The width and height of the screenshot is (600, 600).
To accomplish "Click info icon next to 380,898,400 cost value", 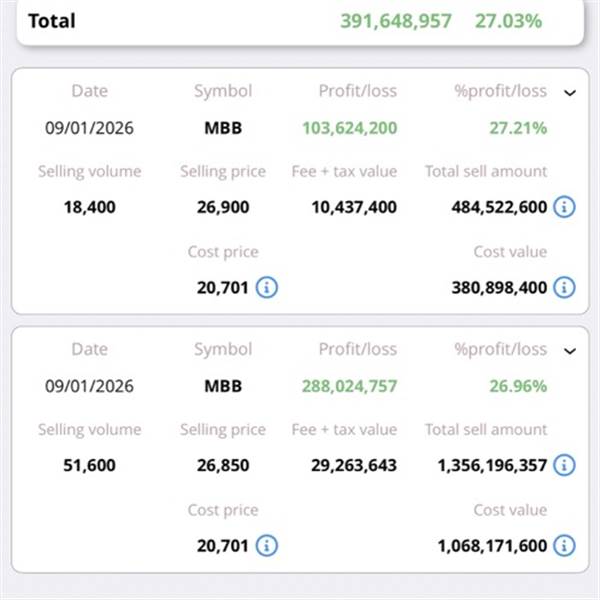I will [x=564, y=287].
